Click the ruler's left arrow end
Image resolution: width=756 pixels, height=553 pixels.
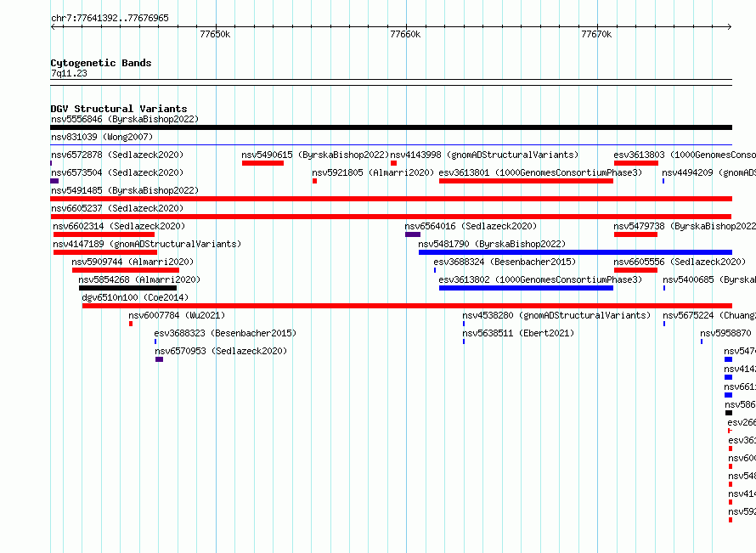pyautogui.click(x=53, y=27)
